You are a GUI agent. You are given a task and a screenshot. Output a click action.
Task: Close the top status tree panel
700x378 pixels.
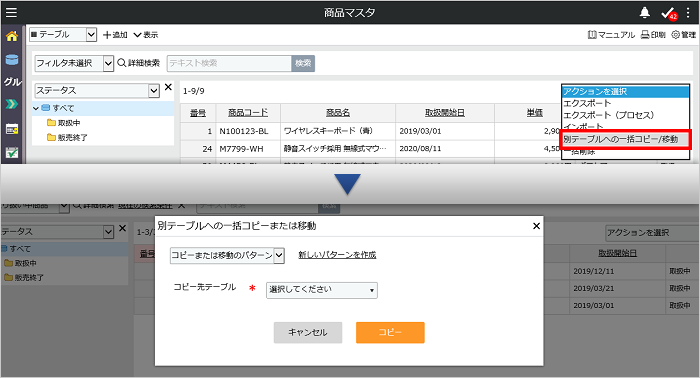(x=168, y=87)
